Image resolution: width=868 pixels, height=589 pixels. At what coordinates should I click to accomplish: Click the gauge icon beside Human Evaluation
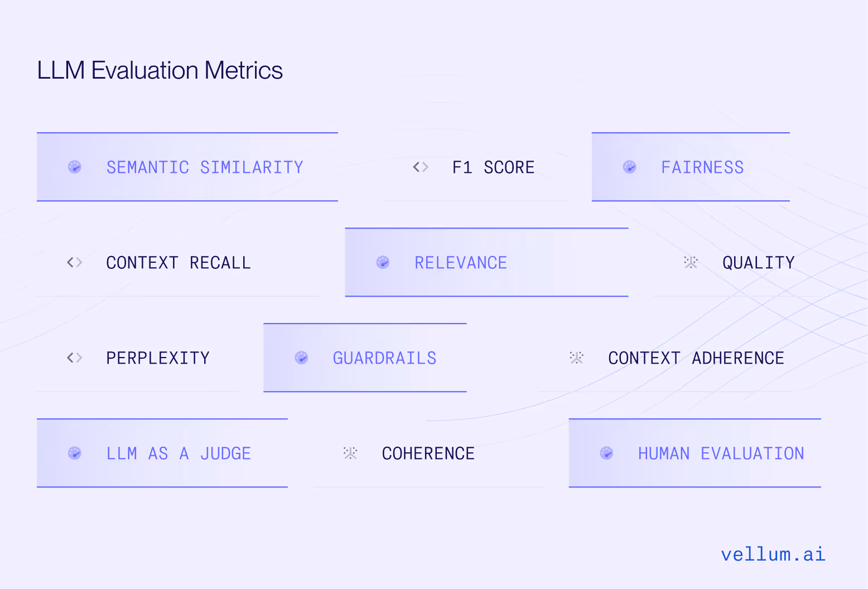(x=606, y=453)
